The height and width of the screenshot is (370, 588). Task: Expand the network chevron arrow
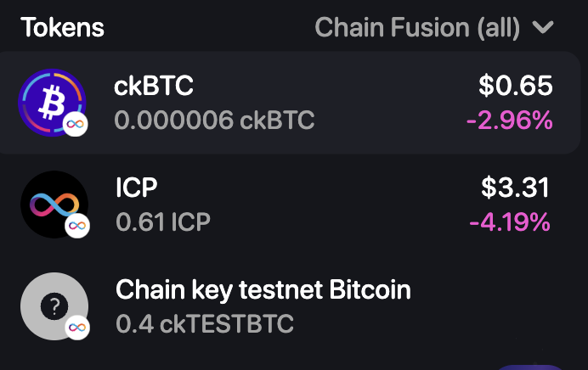(542, 27)
